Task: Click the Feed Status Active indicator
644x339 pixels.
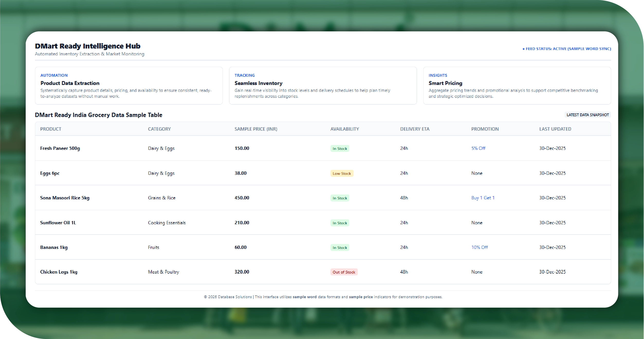Action: coord(567,49)
